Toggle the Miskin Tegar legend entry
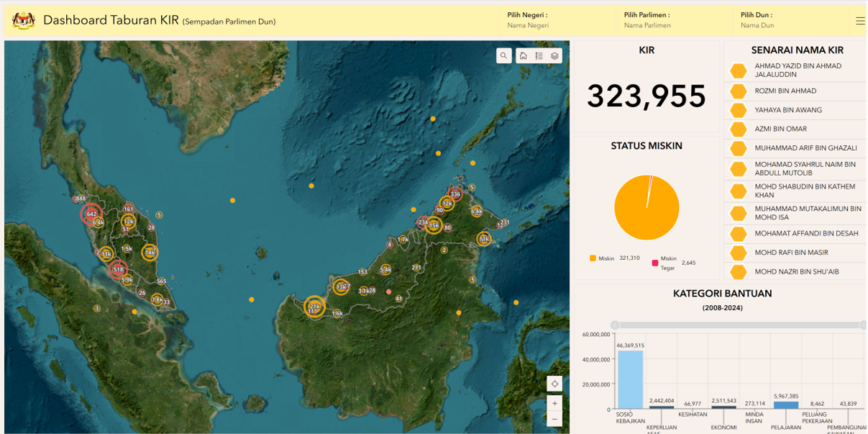The height and width of the screenshot is (434, 868). (664, 263)
